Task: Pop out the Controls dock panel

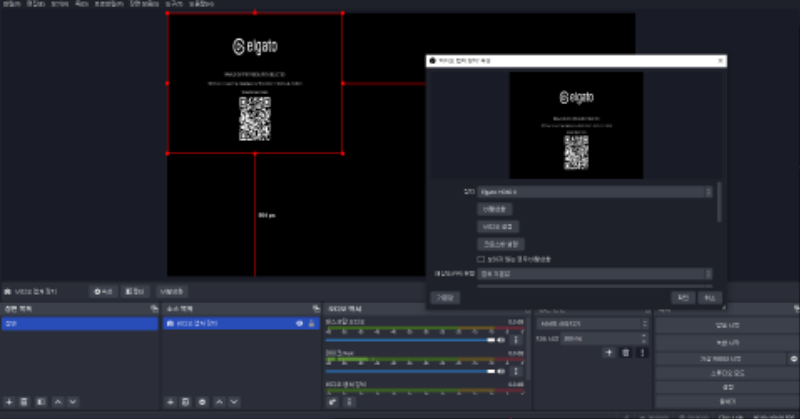Action: click(x=796, y=309)
